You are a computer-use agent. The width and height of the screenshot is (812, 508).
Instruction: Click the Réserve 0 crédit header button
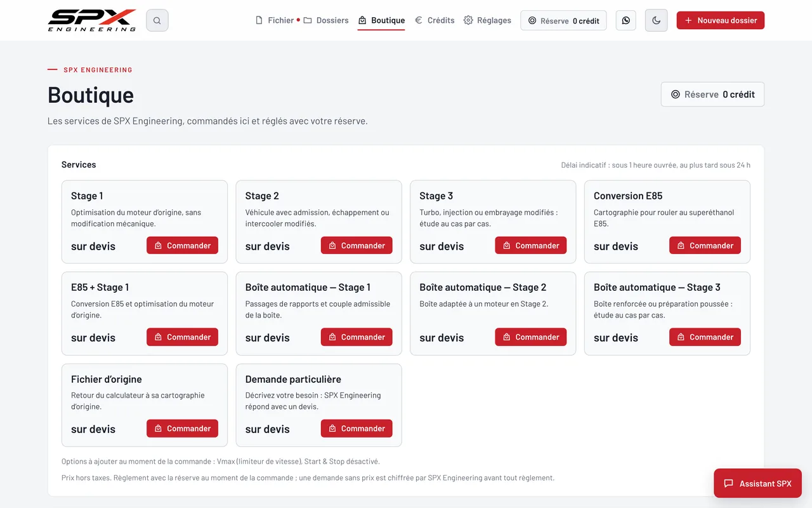click(563, 20)
